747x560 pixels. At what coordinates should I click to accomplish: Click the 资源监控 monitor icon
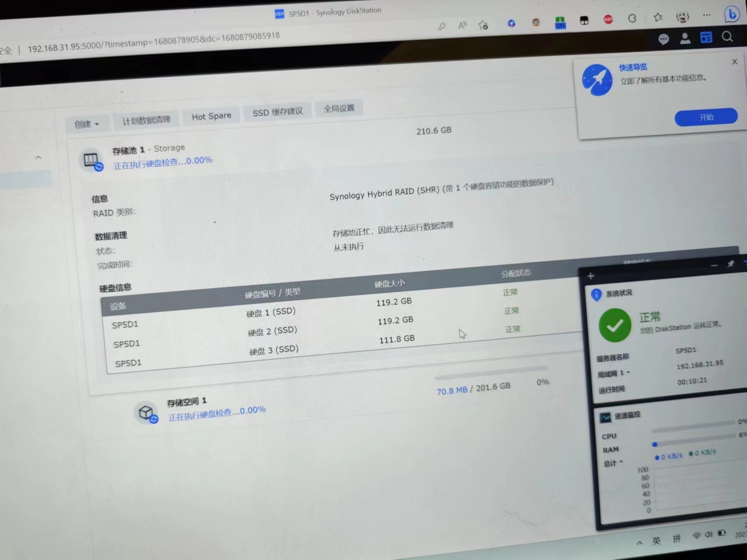coord(605,417)
